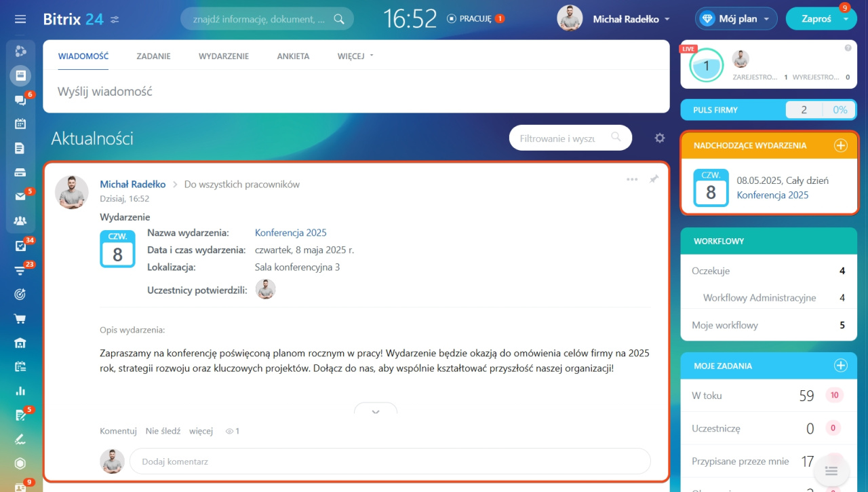The image size is (868, 492).
Task: Open the Zaproś dropdown arrow
Action: click(x=846, y=20)
